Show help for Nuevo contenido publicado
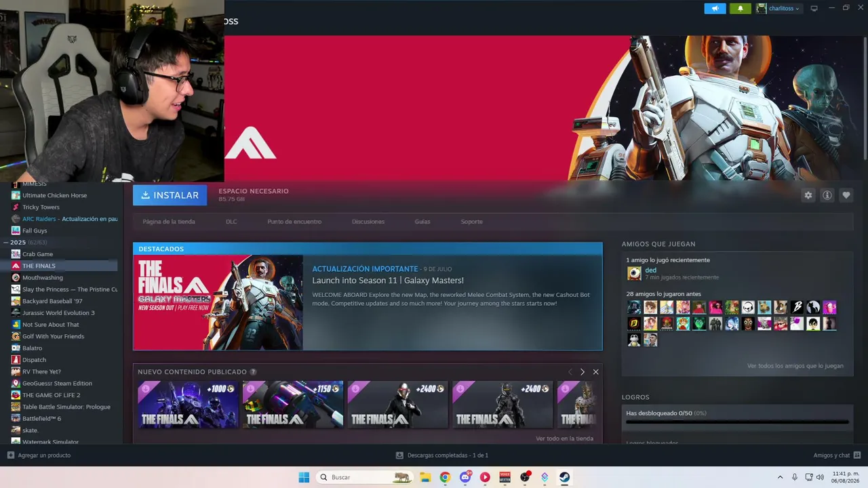868x488 pixels. pos(253,372)
